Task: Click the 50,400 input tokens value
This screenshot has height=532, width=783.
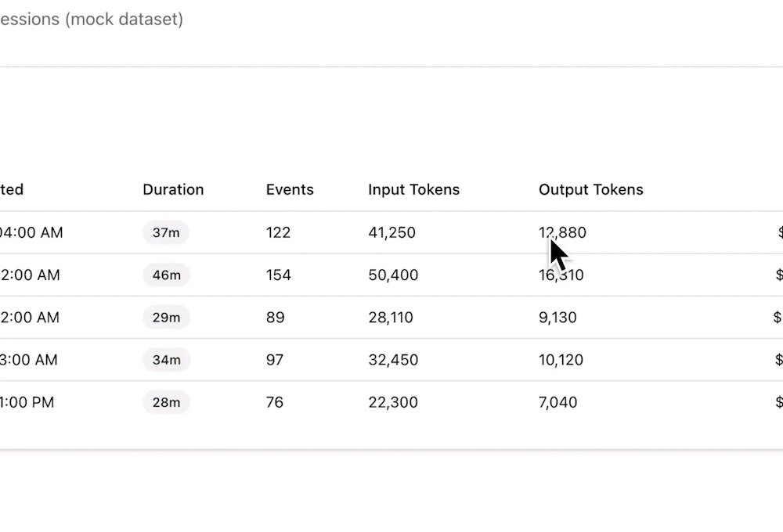Action: point(393,275)
